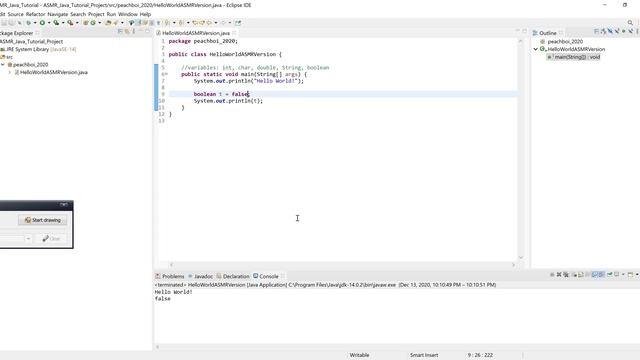Open the Source menu
This screenshot has height=360, width=640.
point(16,14)
